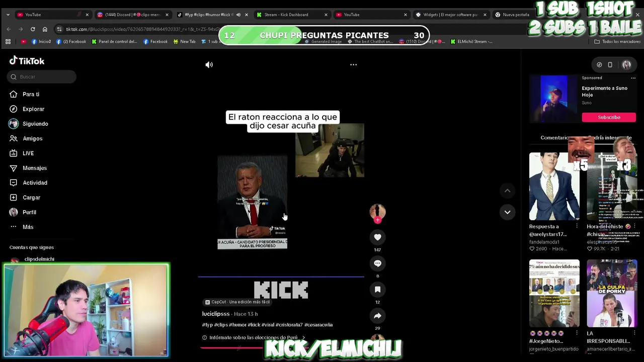This screenshot has height=362, width=644.
Task: Click the profile avatar in the top right
Action: click(x=626, y=64)
